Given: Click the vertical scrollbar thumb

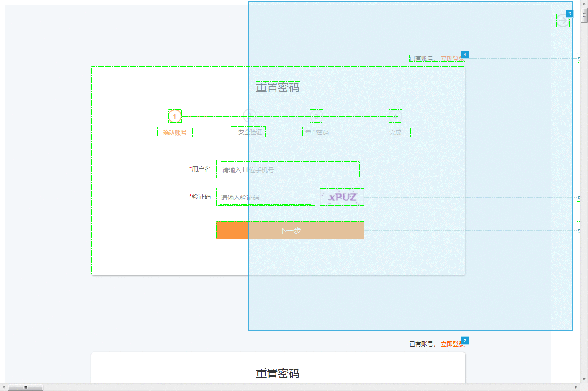Looking at the screenshot, I should click(584, 15).
